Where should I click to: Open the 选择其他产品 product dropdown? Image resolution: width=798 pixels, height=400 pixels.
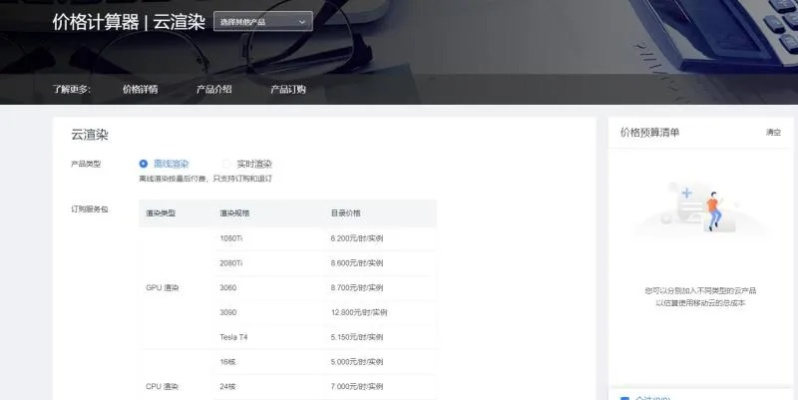262,21
